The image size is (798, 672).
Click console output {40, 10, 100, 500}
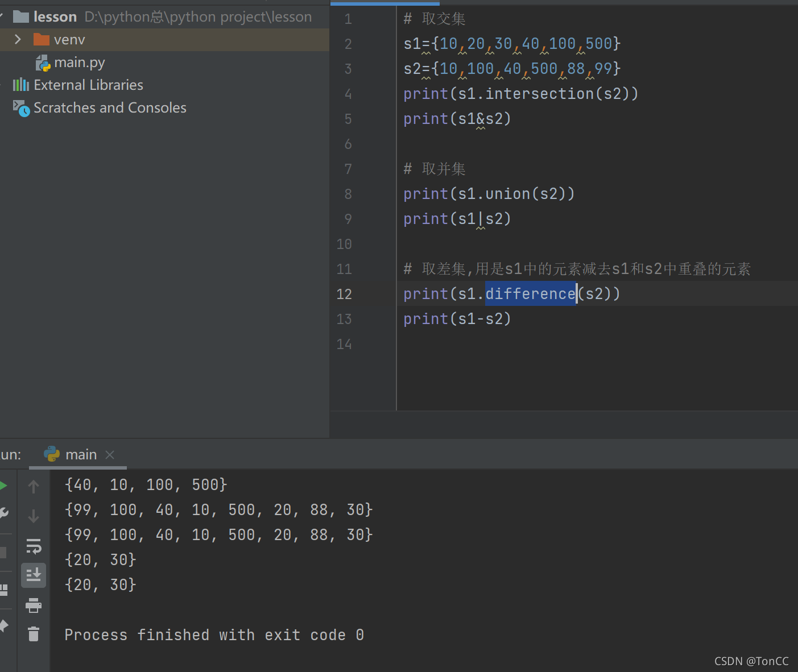coord(146,485)
